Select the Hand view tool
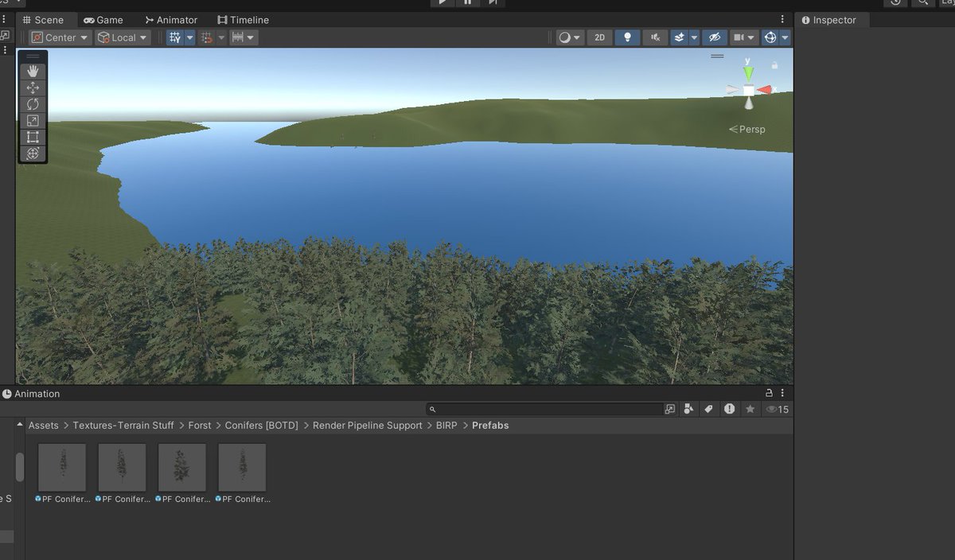Image resolution: width=955 pixels, height=560 pixels. click(33, 71)
